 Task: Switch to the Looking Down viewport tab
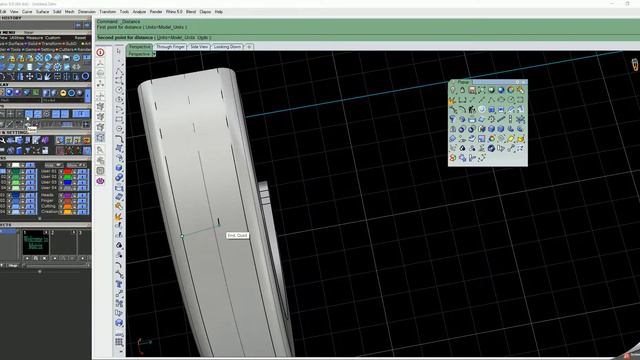click(227, 47)
